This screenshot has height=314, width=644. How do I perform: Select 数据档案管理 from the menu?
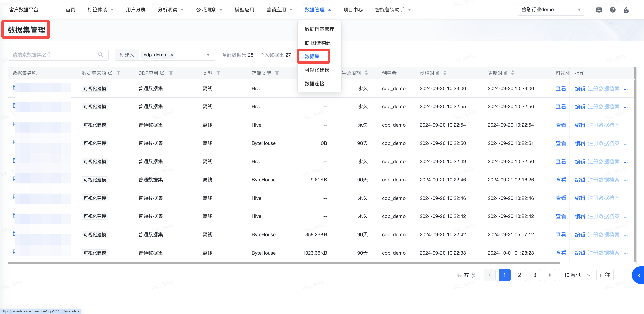[319, 29]
